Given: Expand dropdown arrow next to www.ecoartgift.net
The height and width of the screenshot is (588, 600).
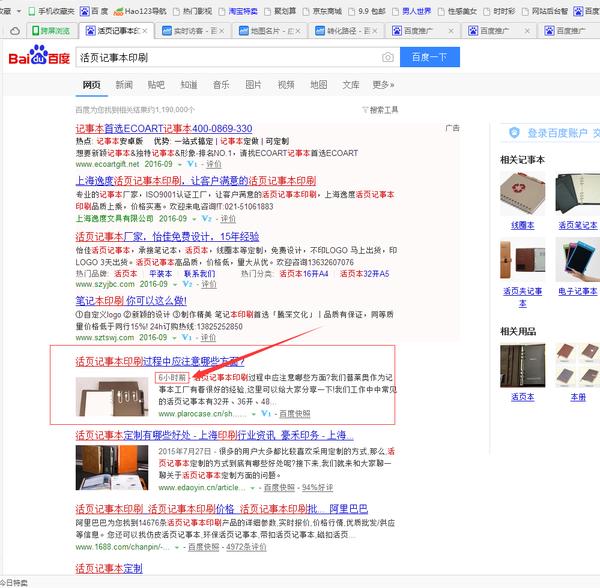Looking at the screenshot, I should click(x=180, y=165).
